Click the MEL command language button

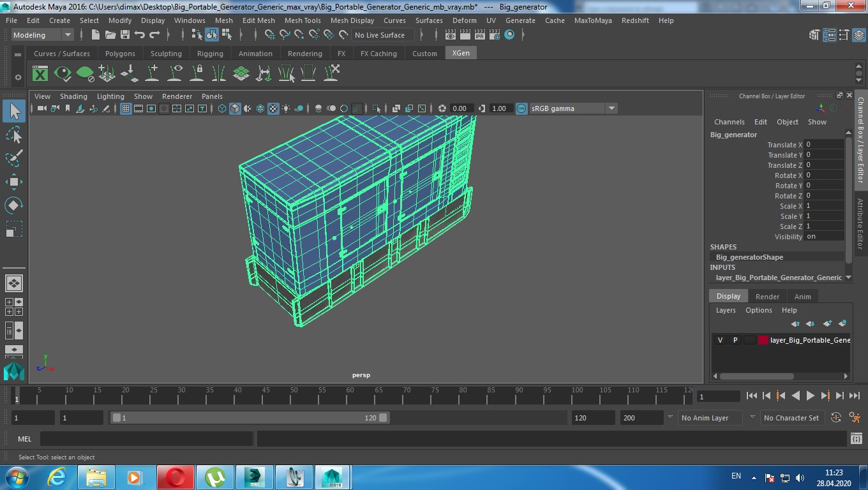coord(25,439)
